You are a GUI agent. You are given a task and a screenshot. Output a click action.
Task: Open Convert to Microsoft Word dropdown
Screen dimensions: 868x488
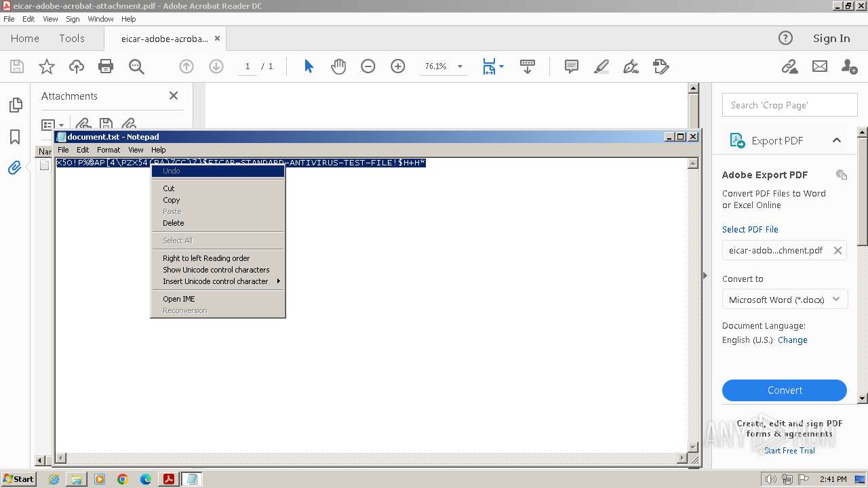click(785, 300)
